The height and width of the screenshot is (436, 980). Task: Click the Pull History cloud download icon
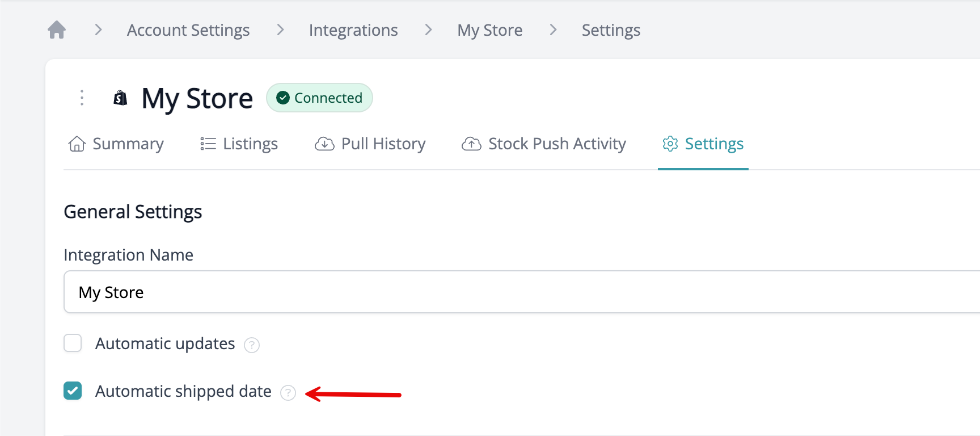[x=324, y=144]
